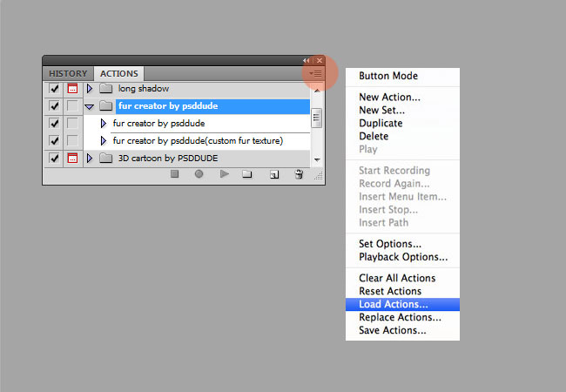This screenshot has height=392, width=566.
Task: Close the Actions panel with X
Action: click(320, 60)
